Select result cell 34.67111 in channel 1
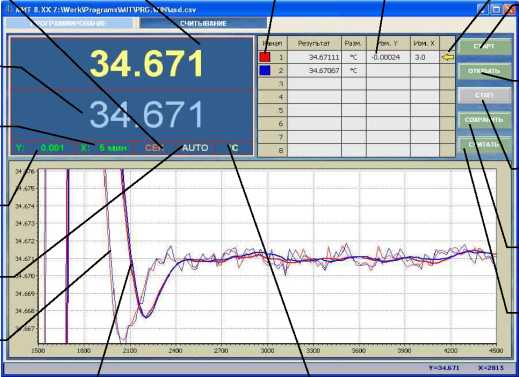This screenshot has width=519, height=377. [314, 57]
